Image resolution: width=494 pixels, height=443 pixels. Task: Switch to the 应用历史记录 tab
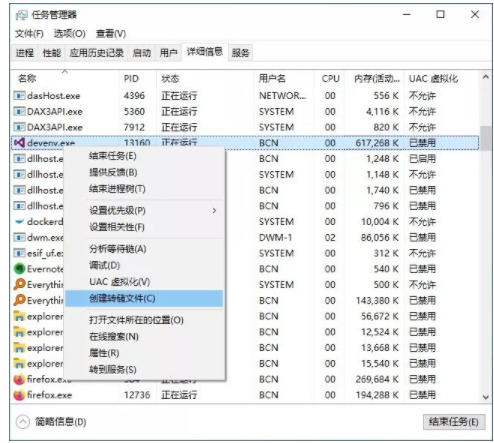[97, 53]
